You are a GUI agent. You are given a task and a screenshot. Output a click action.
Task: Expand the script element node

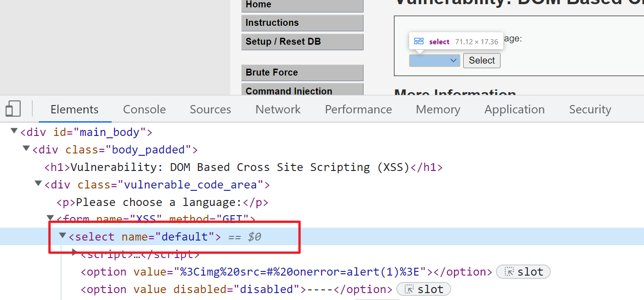[x=75, y=253]
